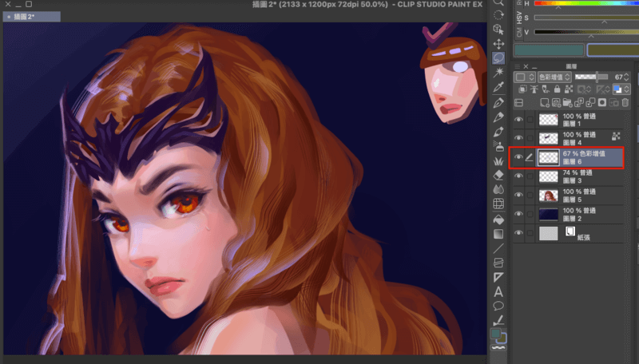Pick the Eyedropper tool
Screen dimensions: 639x364
498,87
